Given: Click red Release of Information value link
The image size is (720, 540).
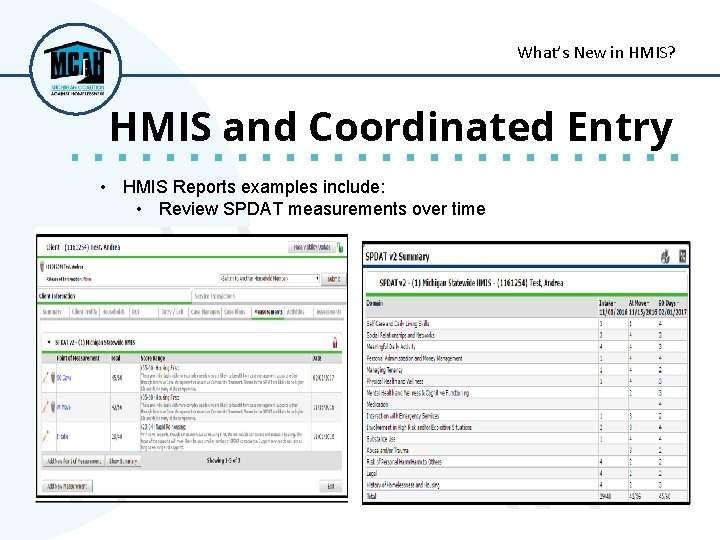Looking at the screenshot, I should pyautogui.click(x=87, y=279).
